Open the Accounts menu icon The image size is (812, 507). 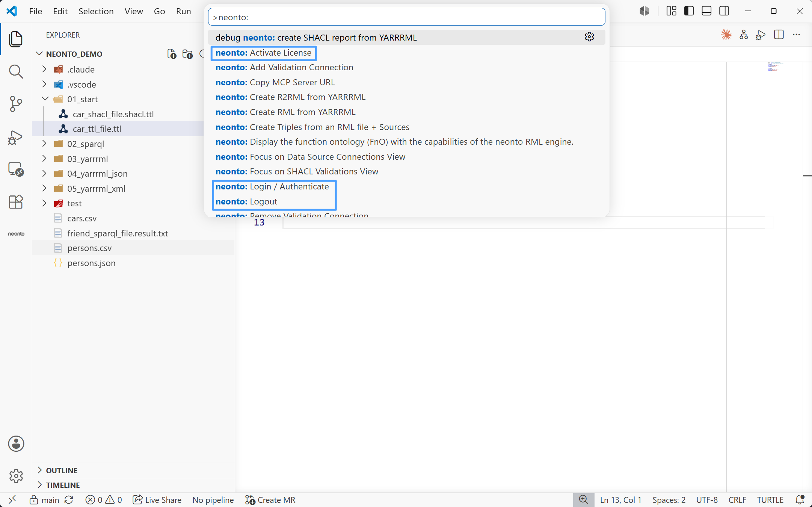pyautogui.click(x=16, y=444)
